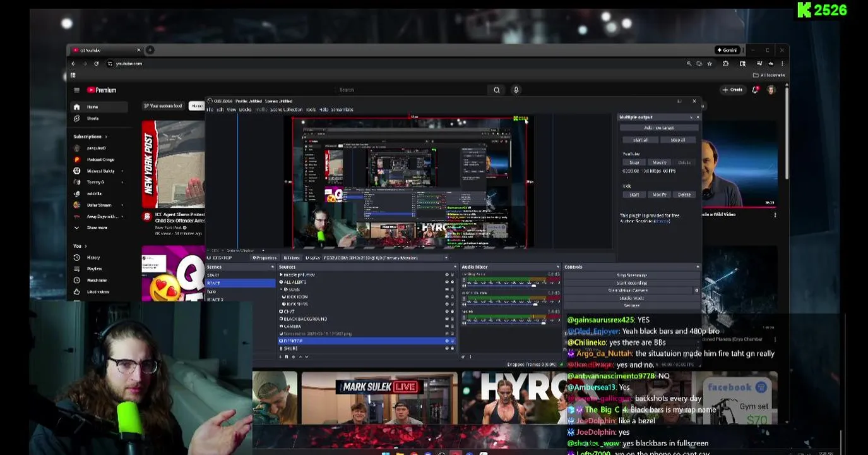Open virtual camera settings gear
The height and width of the screenshot is (455, 868).
(x=697, y=291)
